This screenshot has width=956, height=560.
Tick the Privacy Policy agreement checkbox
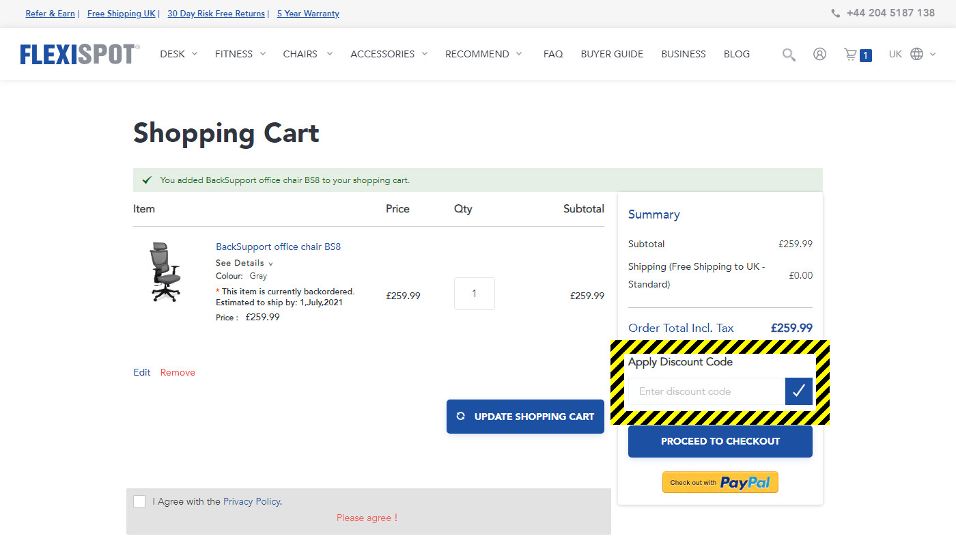coord(139,501)
